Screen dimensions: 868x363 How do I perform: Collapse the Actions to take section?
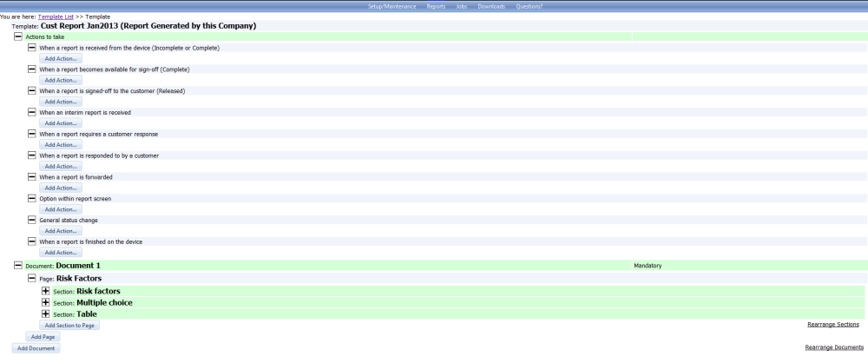pos(18,37)
